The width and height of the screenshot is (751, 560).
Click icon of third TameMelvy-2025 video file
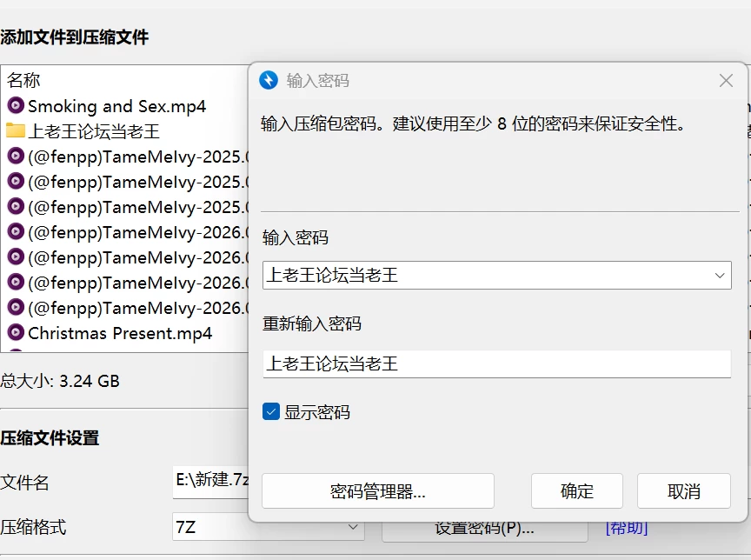pos(16,206)
